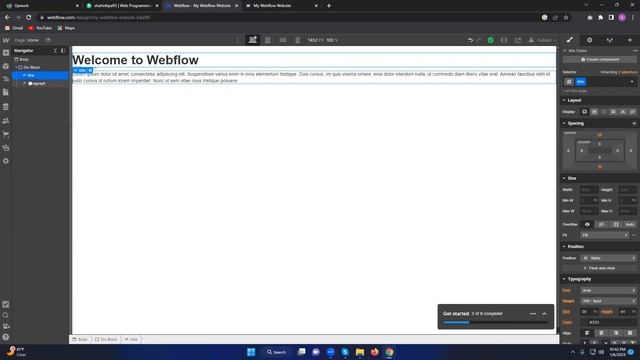Image resolution: width=640 pixels, height=360 pixels.
Task: Open the Interactions lightning tab
Action: pos(630,40)
